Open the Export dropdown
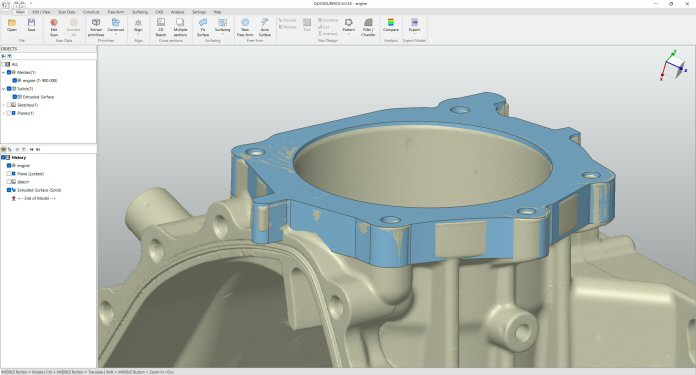This screenshot has width=696, height=375. (414, 27)
